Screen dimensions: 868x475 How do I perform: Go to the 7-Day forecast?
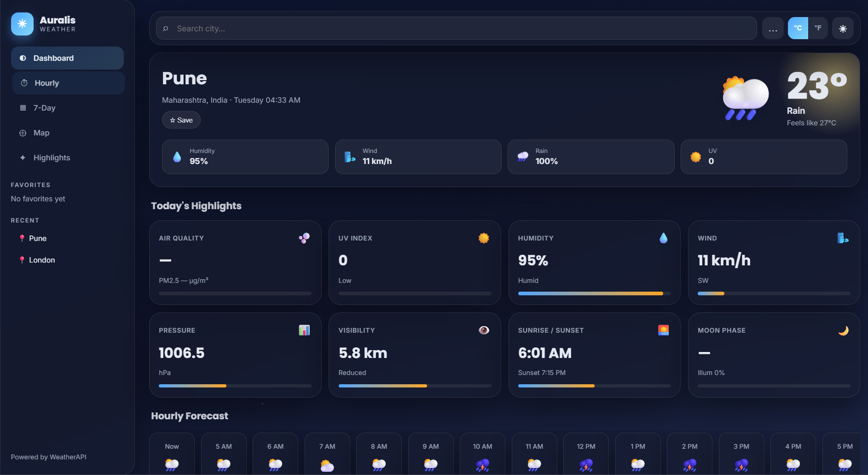[67, 108]
